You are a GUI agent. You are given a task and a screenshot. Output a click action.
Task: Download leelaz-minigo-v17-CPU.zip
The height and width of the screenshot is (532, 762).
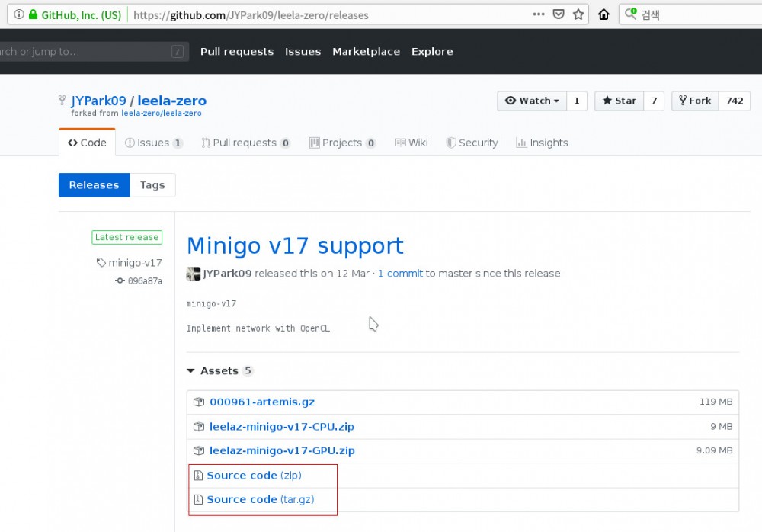pos(282,427)
